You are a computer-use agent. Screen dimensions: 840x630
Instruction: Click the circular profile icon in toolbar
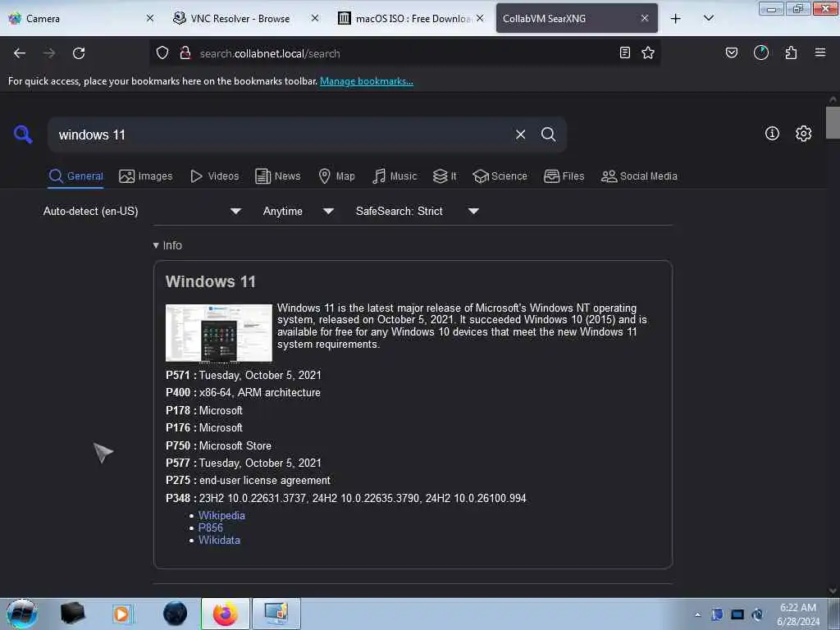[761, 52]
